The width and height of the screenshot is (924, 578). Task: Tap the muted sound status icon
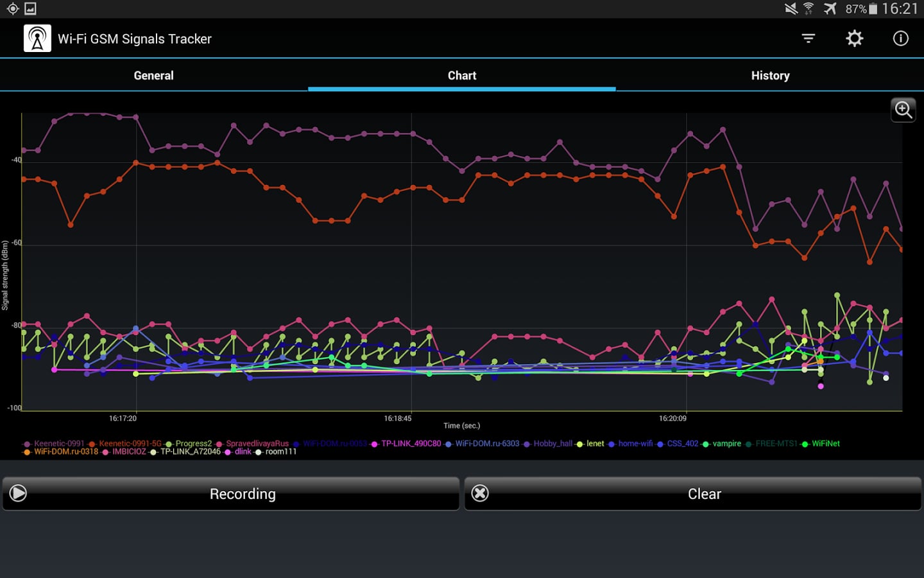point(791,9)
